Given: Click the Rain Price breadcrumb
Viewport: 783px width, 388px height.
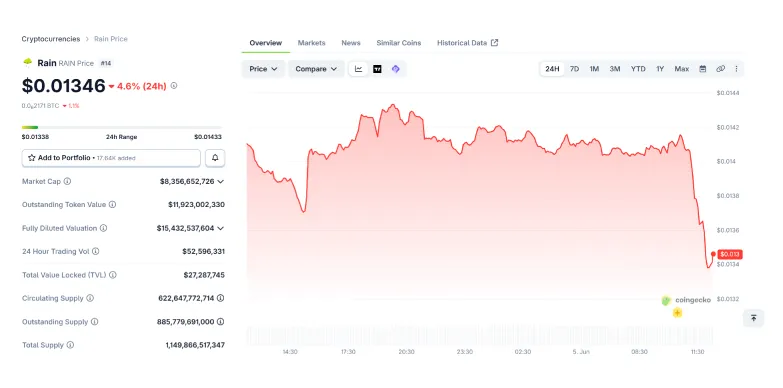Looking at the screenshot, I should 111,38.
